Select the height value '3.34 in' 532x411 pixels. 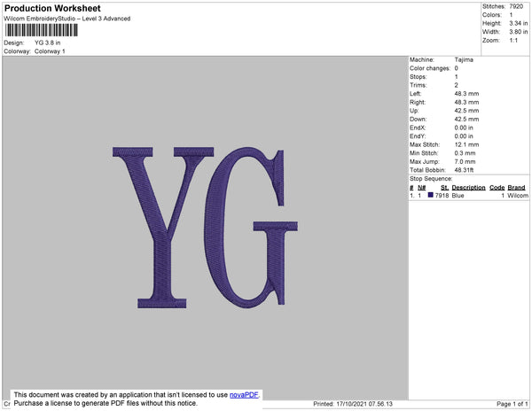[519, 23]
